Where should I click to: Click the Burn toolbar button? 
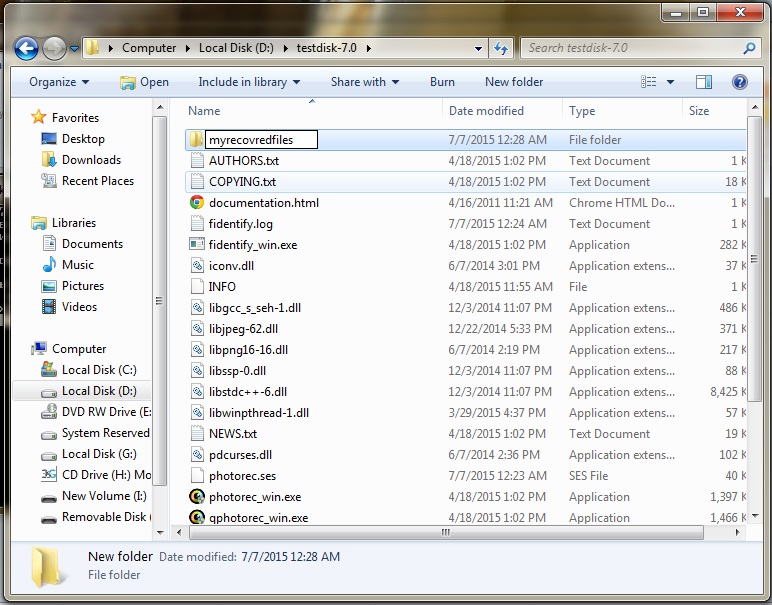pyautogui.click(x=442, y=82)
